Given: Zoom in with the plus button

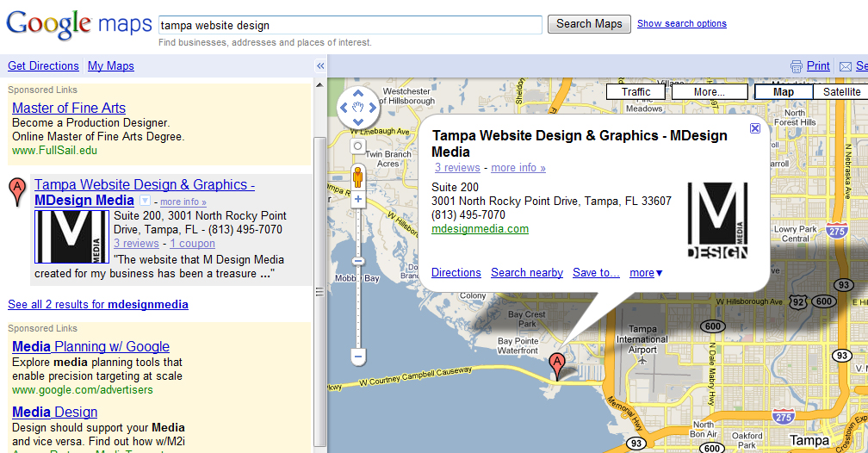Looking at the screenshot, I should pyautogui.click(x=358, y=199).
